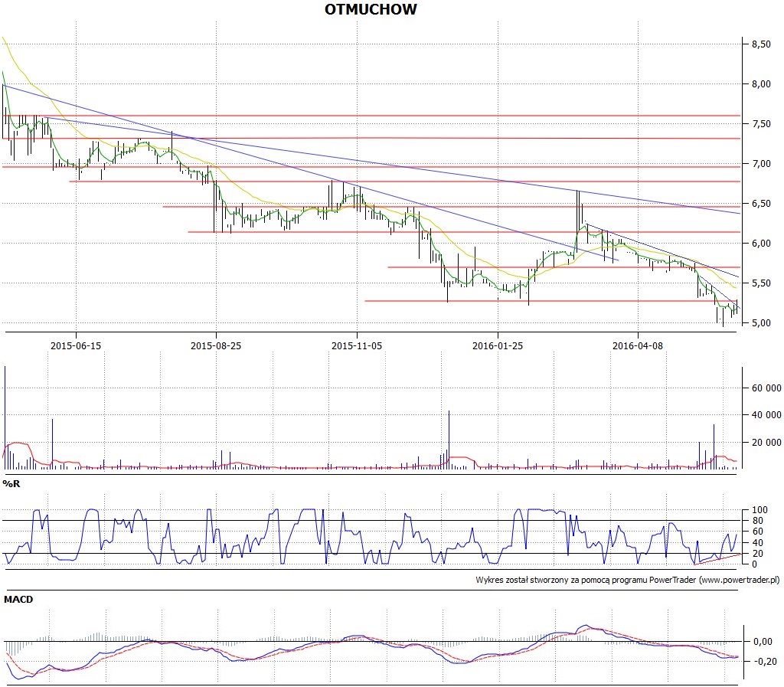Select the 2015-11-05 date label

click(357, 345)
